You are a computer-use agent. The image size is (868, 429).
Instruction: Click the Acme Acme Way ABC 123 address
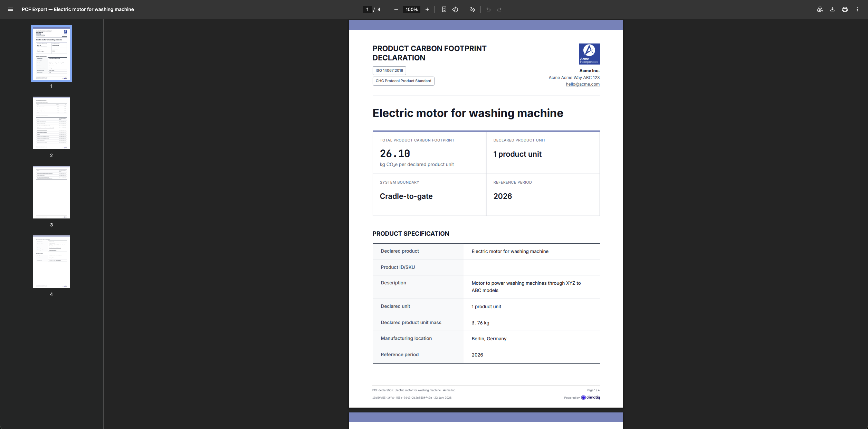pyautogui.click(x=574, y=78)
